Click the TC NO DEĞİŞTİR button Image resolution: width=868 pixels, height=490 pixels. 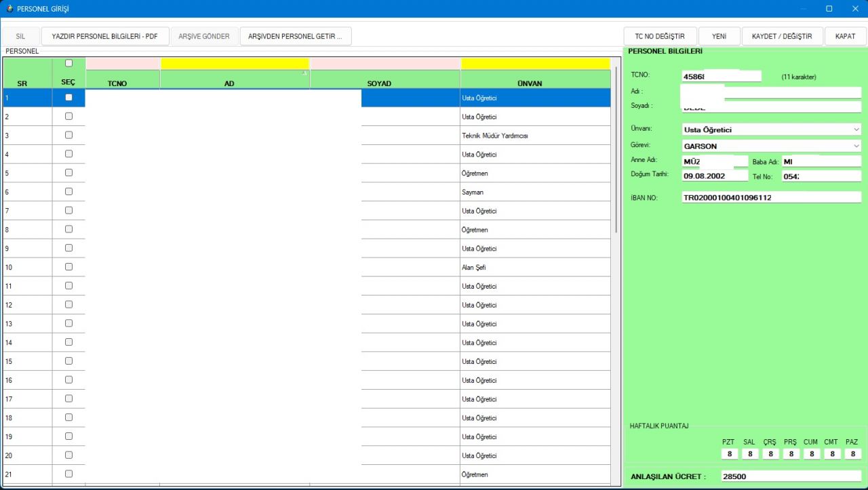659,37
